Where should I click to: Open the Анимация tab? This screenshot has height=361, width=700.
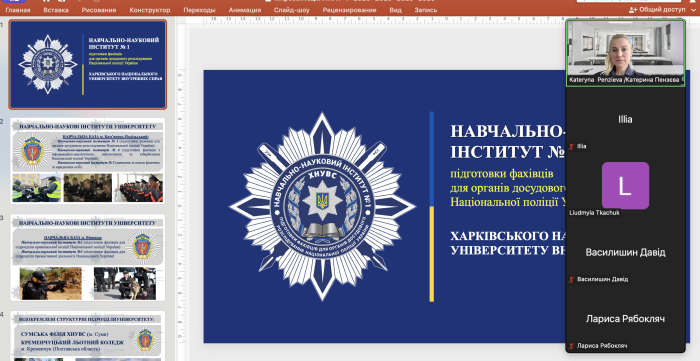[245, 10]
